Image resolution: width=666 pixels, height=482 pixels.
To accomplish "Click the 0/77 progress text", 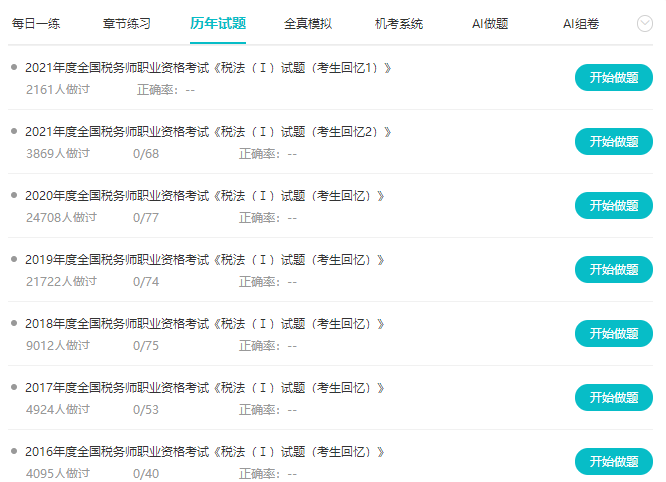I will pos(146,218).
